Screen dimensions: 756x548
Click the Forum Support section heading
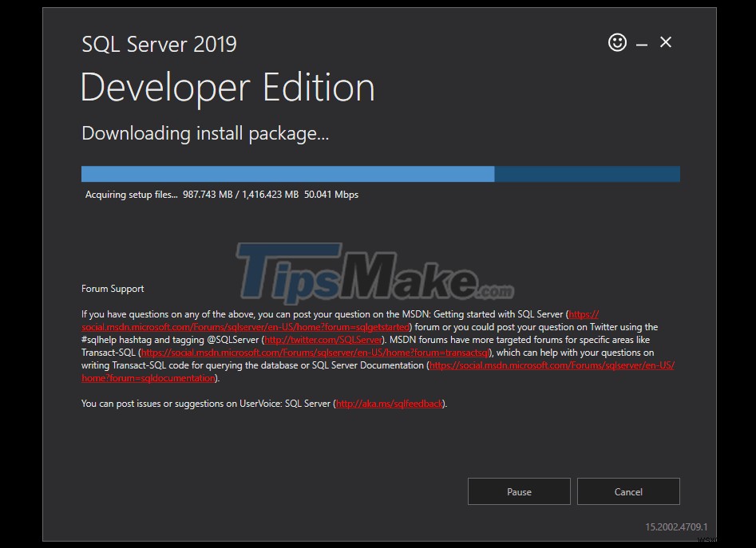point(112,288)
